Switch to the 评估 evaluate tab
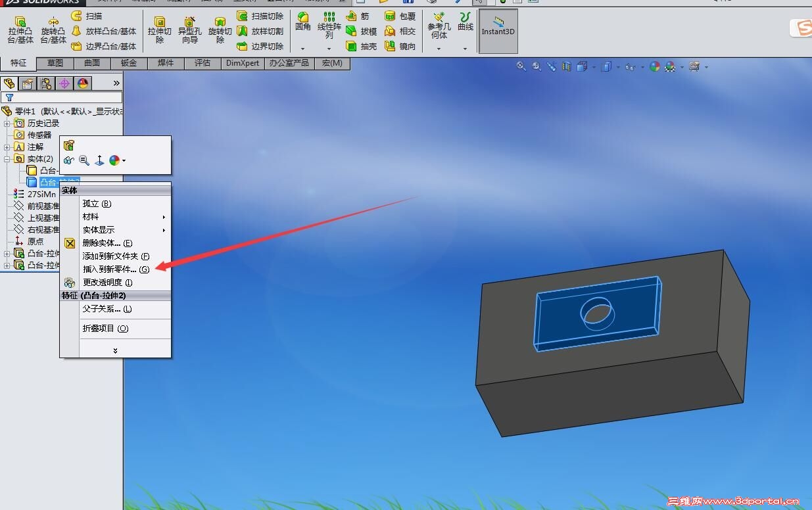The image size is (812, 510). (203, 63)
